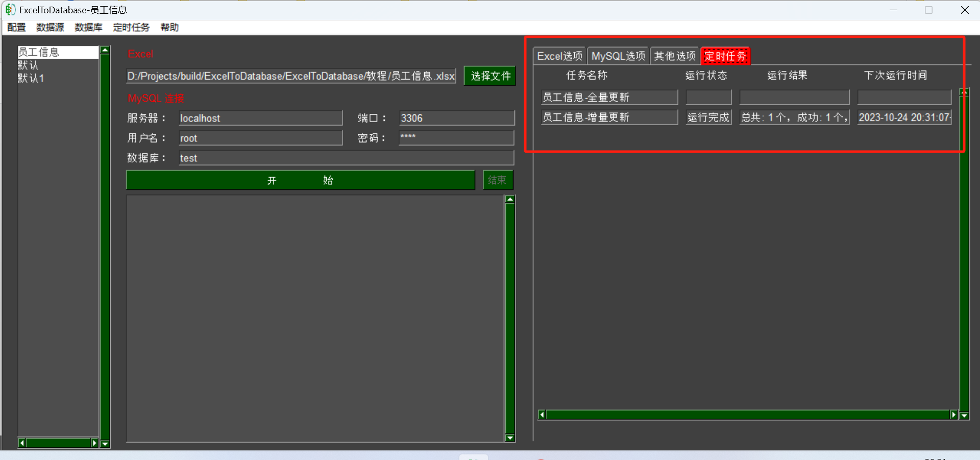Click the right arrow of the task panel scrollbar
This screenshot has height=460, width=980.
(953, 415)
